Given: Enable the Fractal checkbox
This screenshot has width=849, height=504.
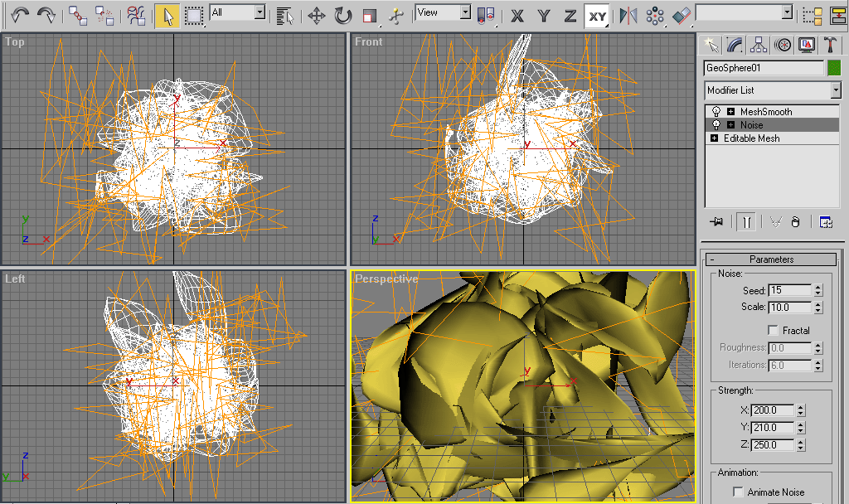Looking at the screenshot, I should click(x=773, y=330).
